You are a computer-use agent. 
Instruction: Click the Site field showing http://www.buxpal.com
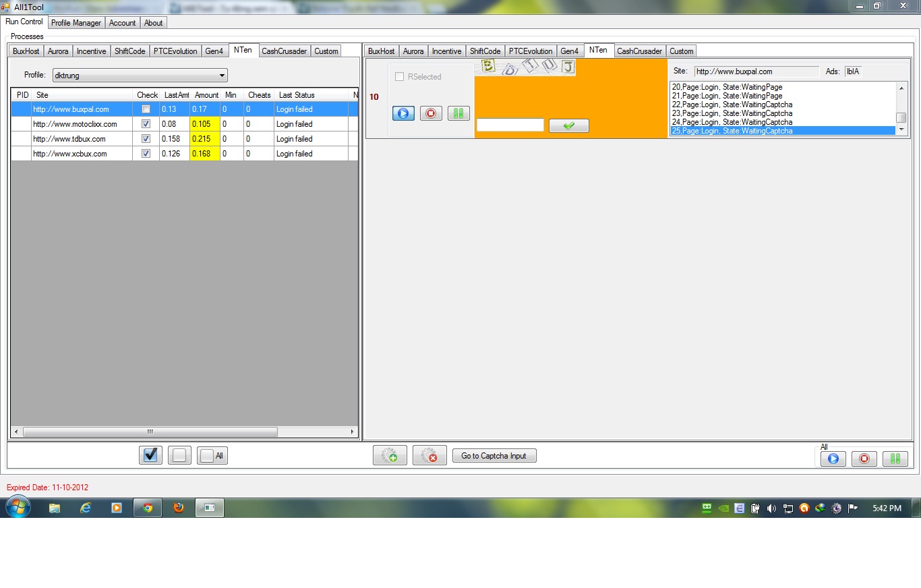click(x=756, y=71)
